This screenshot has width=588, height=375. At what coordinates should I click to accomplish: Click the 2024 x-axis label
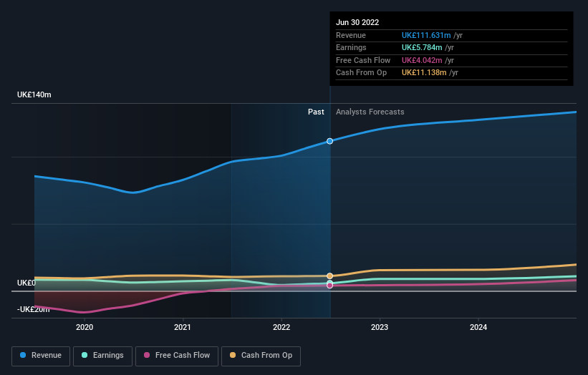pos(478,327)
